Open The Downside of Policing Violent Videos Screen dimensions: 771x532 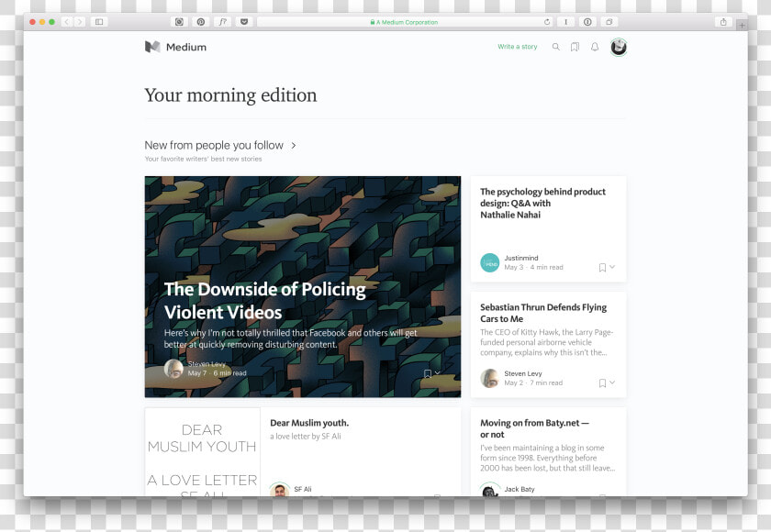(265, 301)
